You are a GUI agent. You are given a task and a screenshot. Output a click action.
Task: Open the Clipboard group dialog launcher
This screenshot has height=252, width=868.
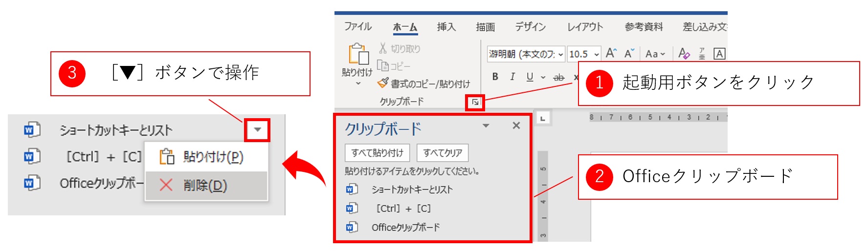475,103
